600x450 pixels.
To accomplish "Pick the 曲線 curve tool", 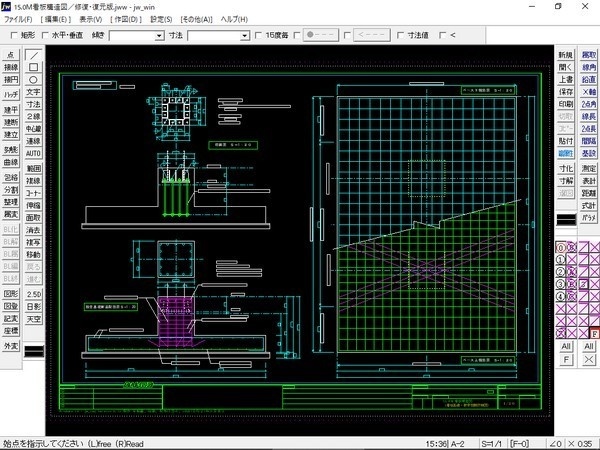I will [11, 162].
